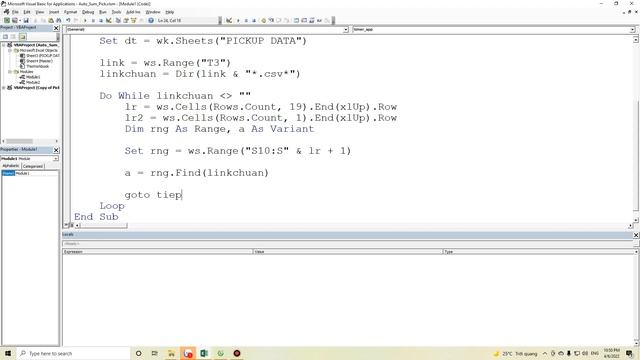Screen dimensions: 640x360
Task: Open the notification center icon
Action: [629, 353]
